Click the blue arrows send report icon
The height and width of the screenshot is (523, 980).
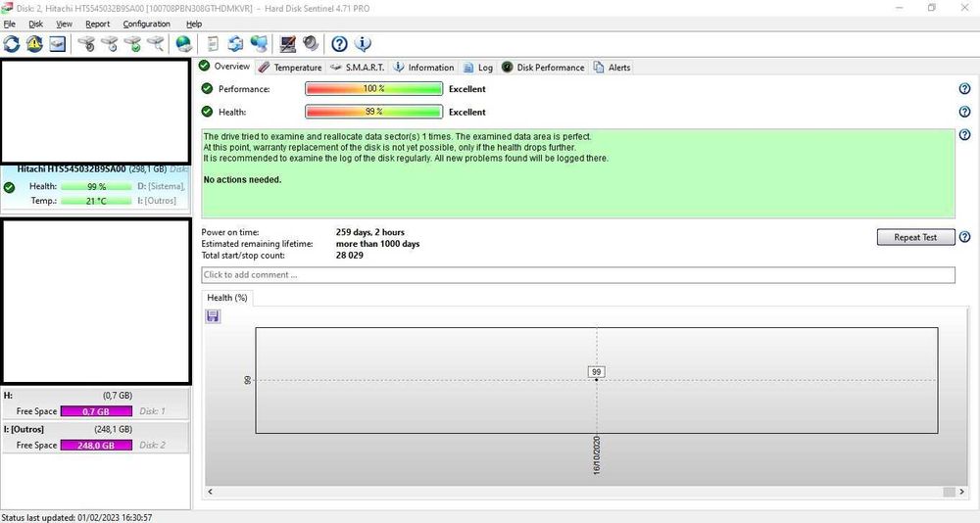235,44
